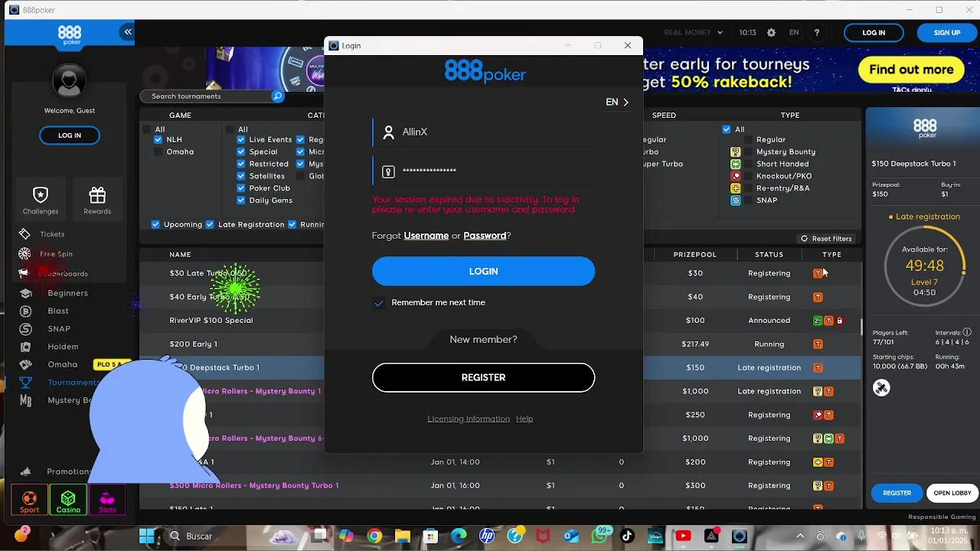
Task: Click the Slots tile icon
Action: click(x=107, y=500)
